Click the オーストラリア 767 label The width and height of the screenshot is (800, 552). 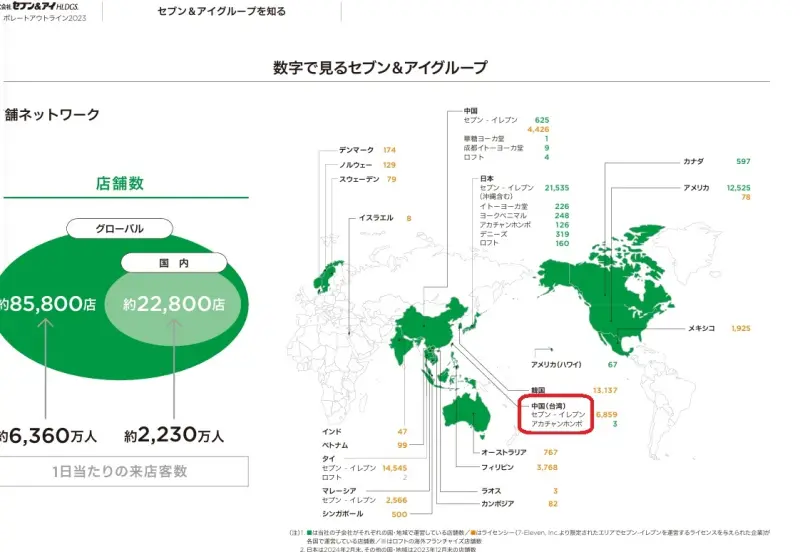pyautogui.click(x=519, y=453)
